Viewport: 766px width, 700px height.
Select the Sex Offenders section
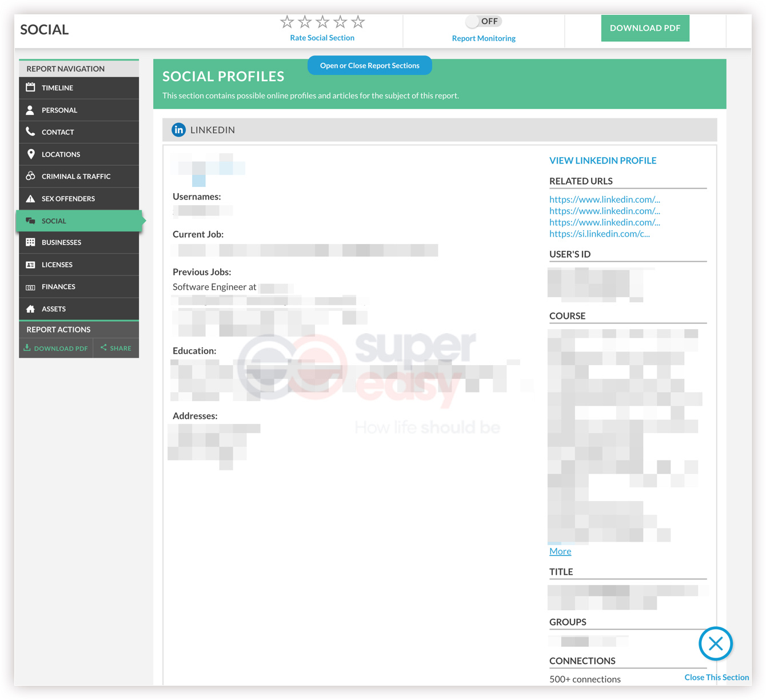(79, 199)
